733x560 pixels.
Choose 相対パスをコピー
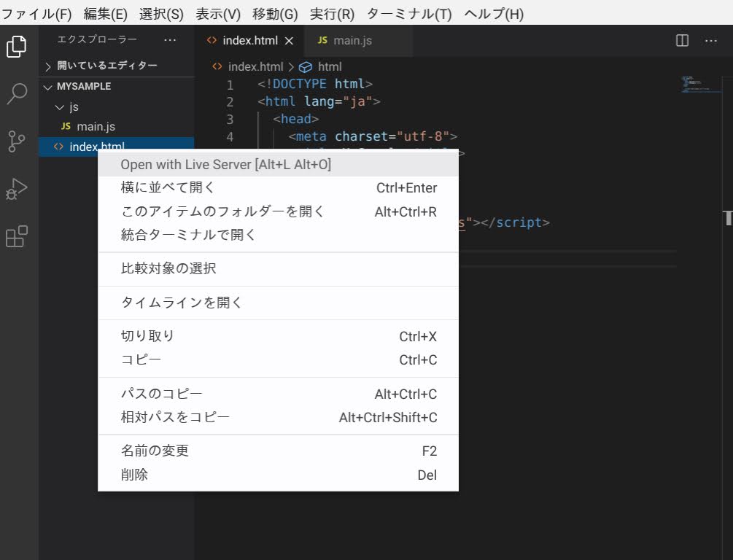click(x=278, y=417)
